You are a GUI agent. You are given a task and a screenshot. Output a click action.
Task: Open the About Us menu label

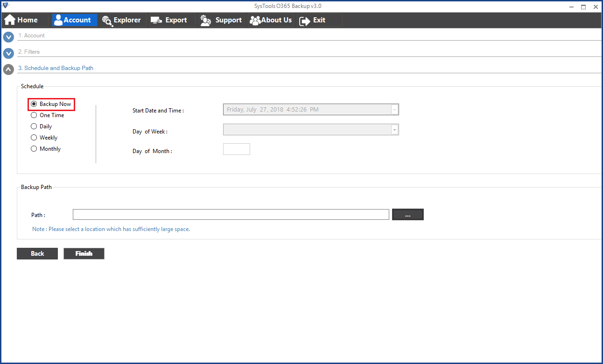276,20
